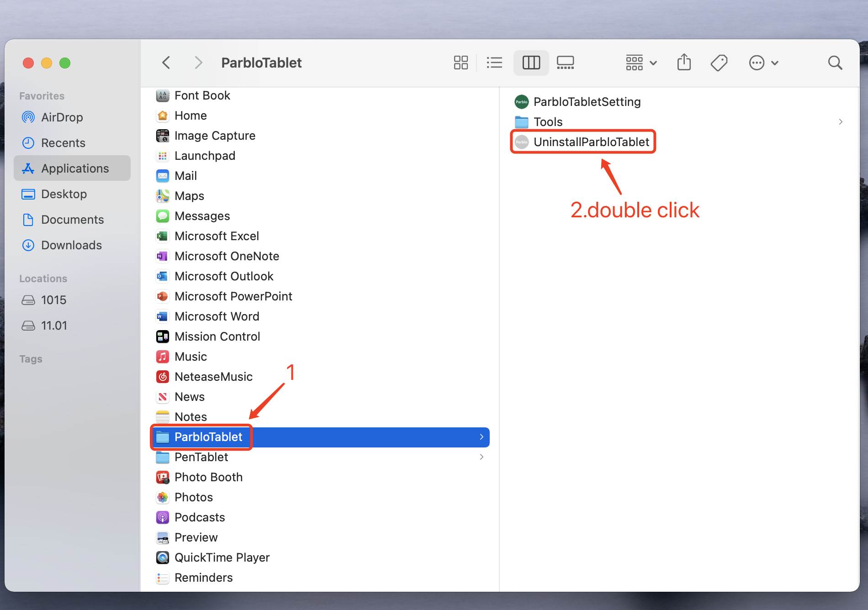Switch to gallery view
This screenshot has width=868, height=610.
pos(565,63)
